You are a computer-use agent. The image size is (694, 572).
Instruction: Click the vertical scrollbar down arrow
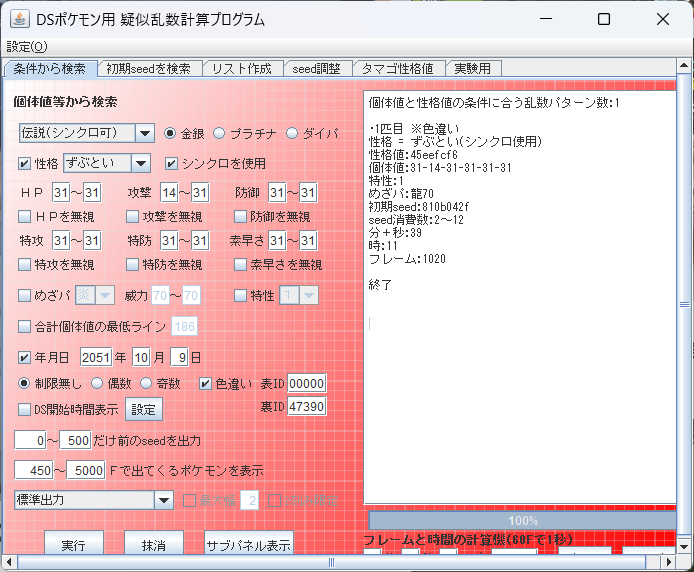click(x=684, y=547)
